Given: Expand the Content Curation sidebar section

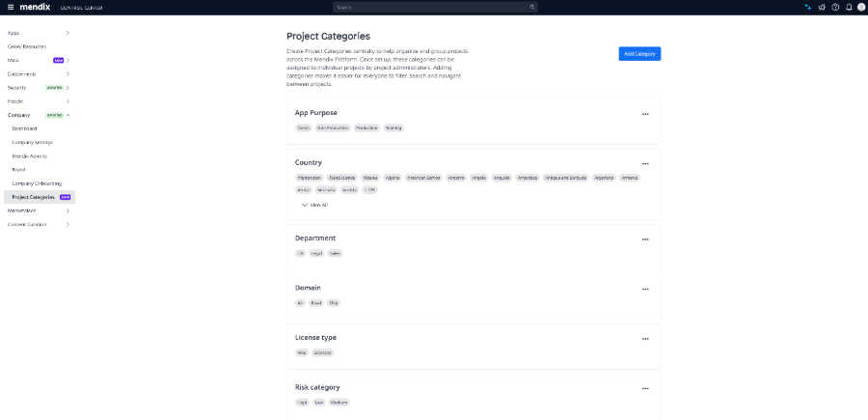Looking at the screenshot, I should pos(68,224).
